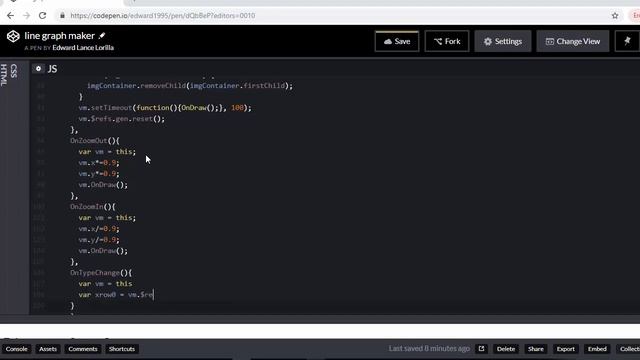Screen dimensions: 640x360
Task: Reload the page
Action: (42, 16)
